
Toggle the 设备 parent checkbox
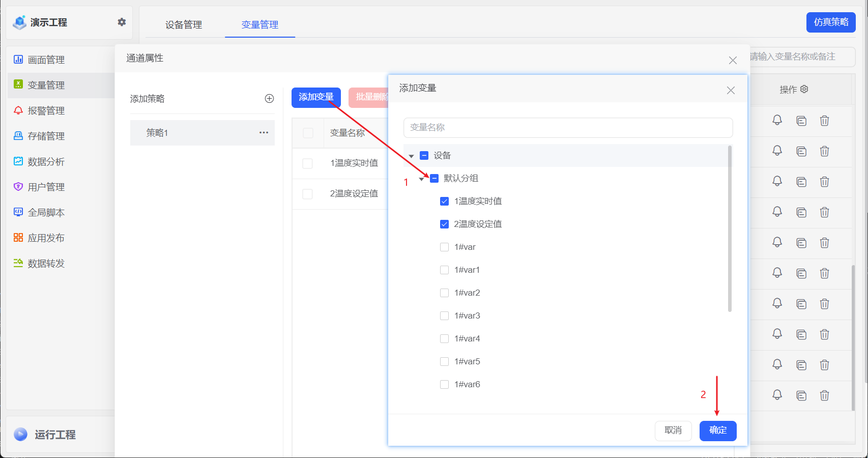pyautogui.click(x=423, y=155)
